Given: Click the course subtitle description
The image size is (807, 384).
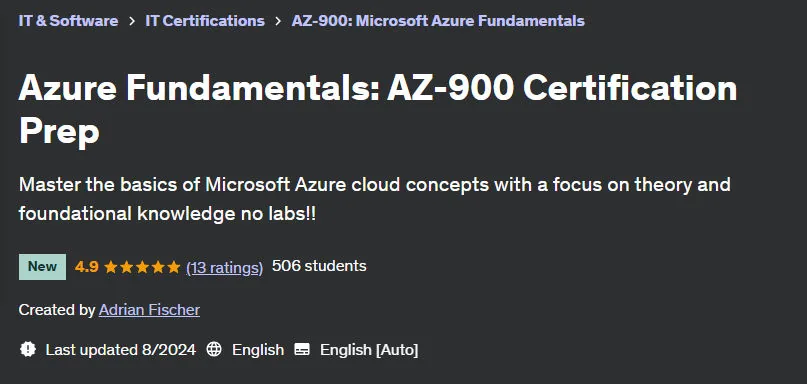Looking at the screenshot, I should 375,199.
